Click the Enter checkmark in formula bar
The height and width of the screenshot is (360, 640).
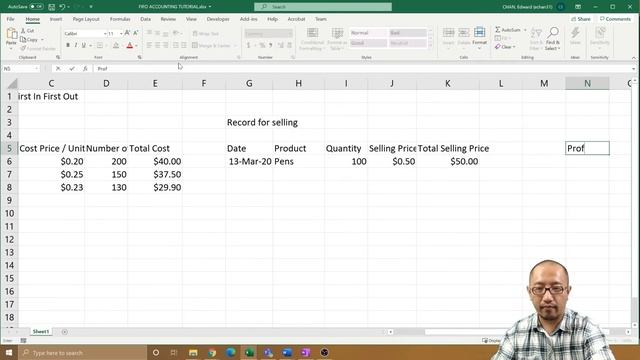(72, 69)
